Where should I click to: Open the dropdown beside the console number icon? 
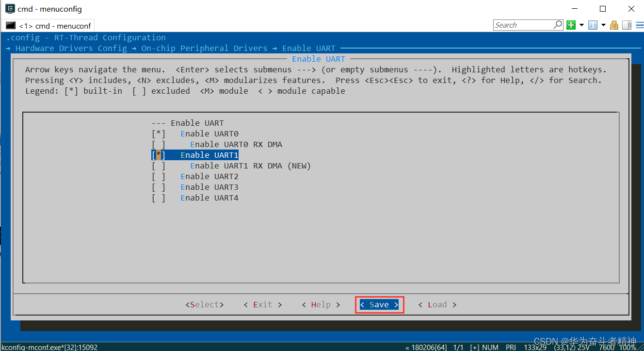pyautogui.click(x=603, y=25)
